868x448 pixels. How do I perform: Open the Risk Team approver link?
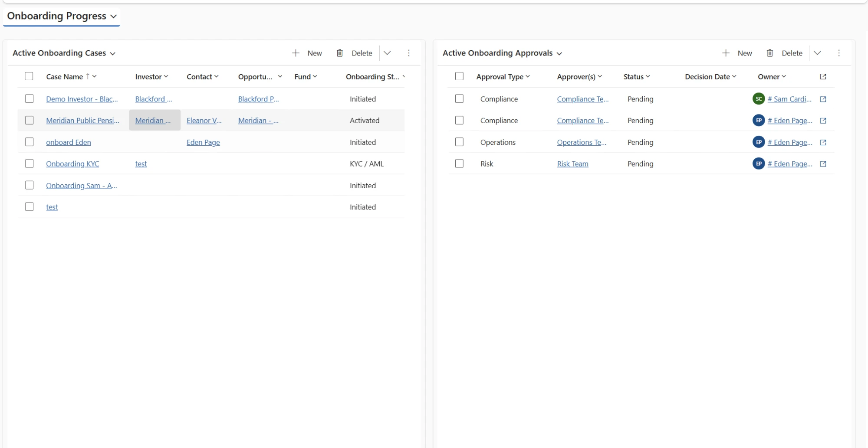(572, 164)
